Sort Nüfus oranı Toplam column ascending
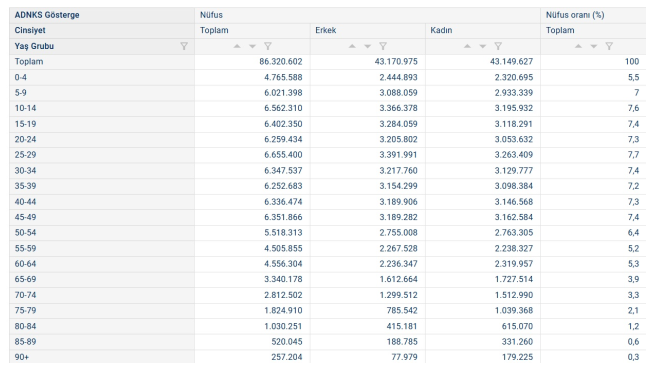This screenshot has height=381, width=660. (x=578, y=46)
